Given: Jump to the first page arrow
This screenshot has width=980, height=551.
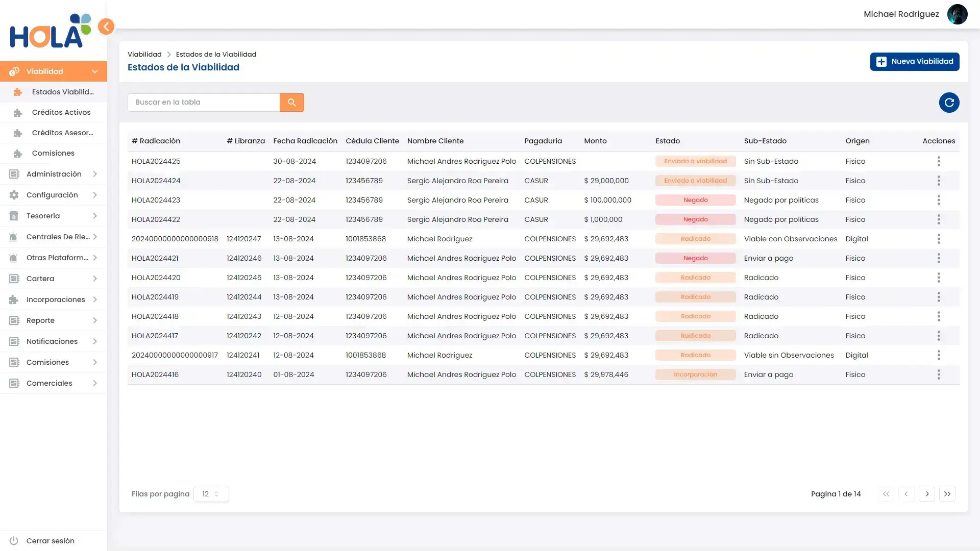Looking at the screenshot, I should click(x=886, y=494).
